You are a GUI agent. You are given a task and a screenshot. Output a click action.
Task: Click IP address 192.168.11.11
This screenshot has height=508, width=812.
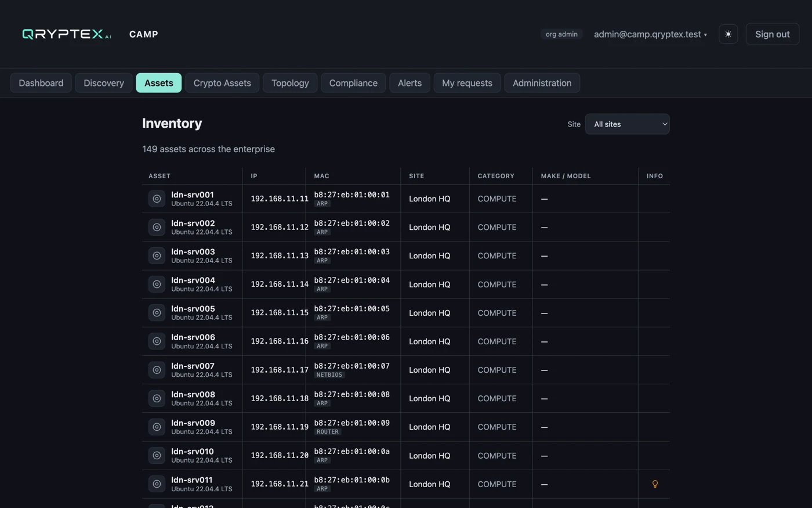coord(280,199)
